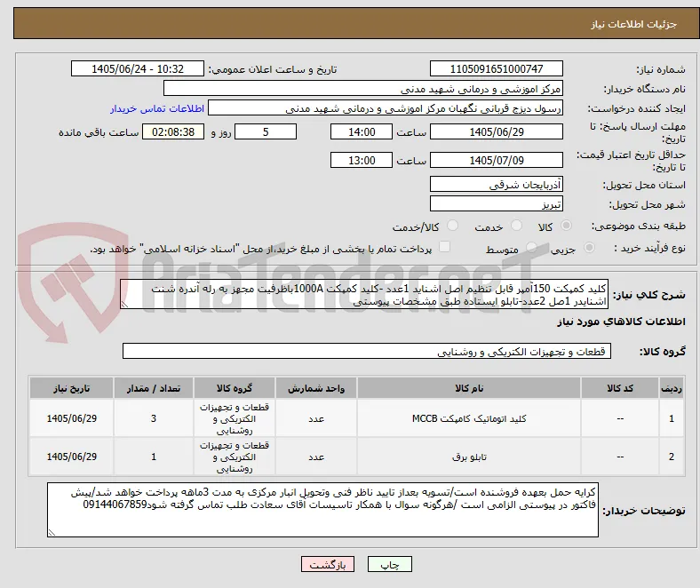
Task: Click the request creator name field
Action: point(386,108)
